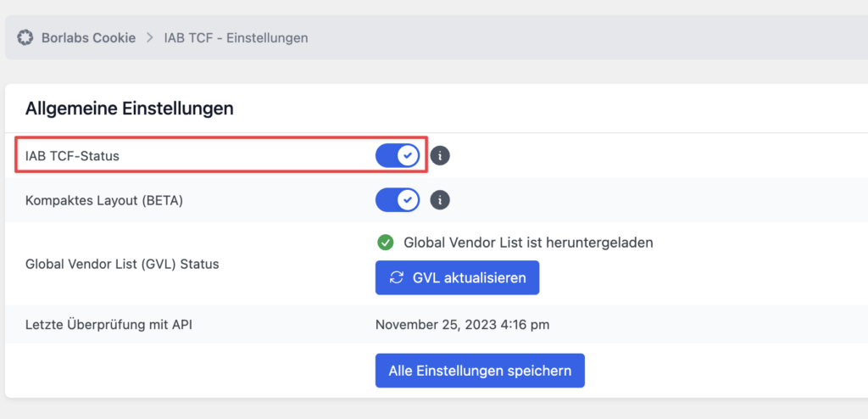Click the November 25, 2023 timestamp
This screenshot has height=419, width=868.
point(462,325)
